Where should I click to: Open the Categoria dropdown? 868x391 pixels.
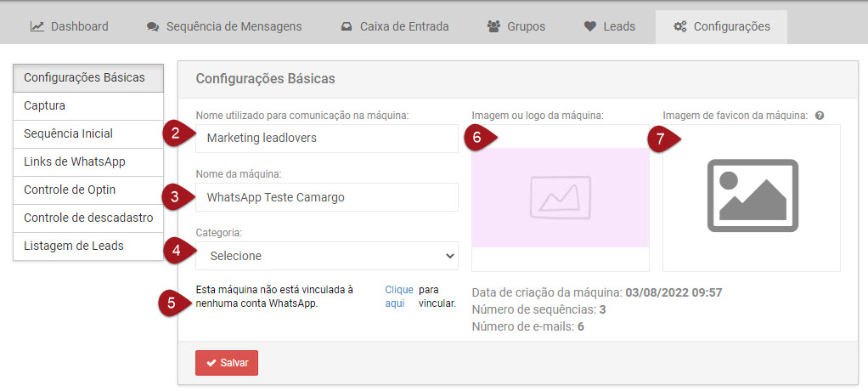tap(327, 256)
